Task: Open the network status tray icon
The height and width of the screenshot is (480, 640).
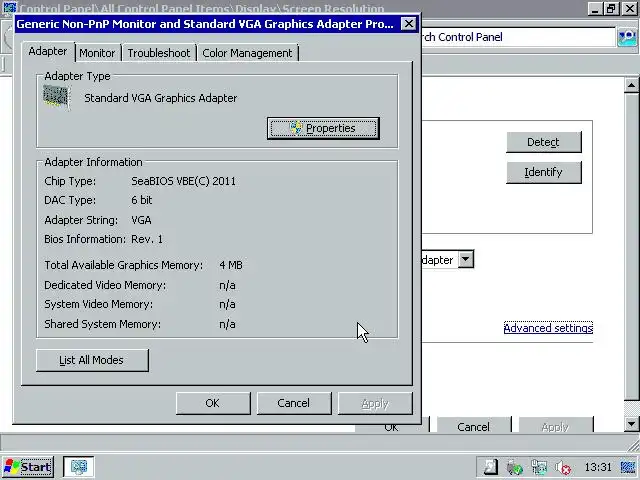Action: click(539, 467)
